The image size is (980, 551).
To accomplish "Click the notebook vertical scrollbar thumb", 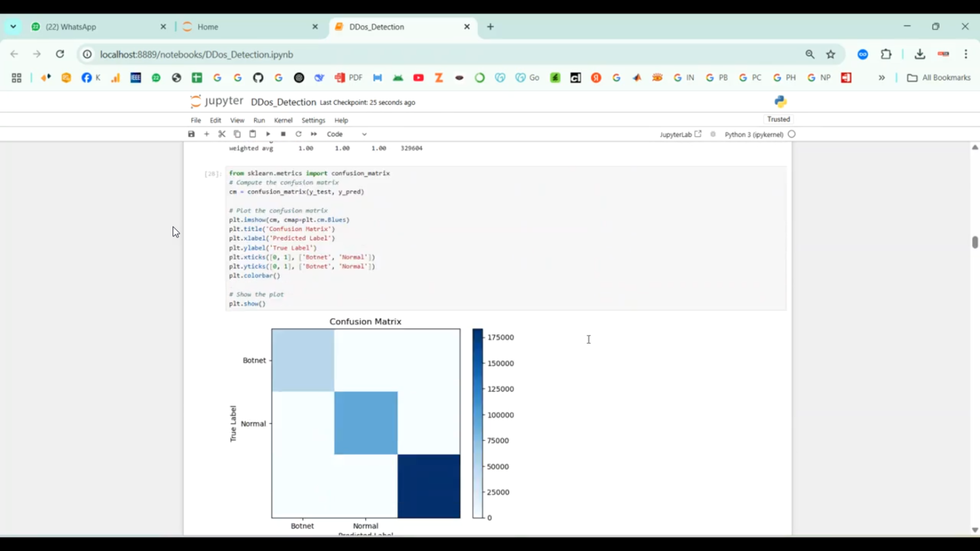I will click(x=975, y=242).
